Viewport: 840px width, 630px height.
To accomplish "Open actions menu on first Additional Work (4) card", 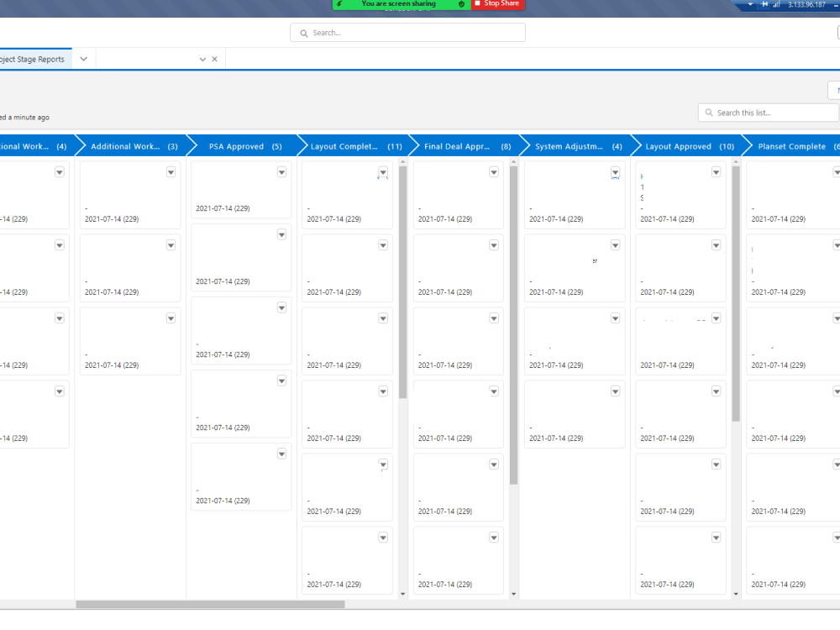I will 60,172.
